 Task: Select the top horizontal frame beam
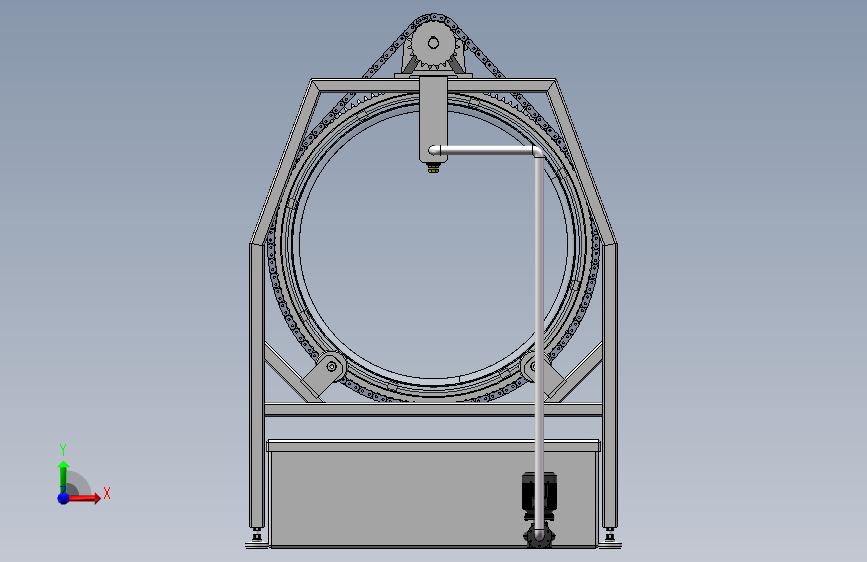point(433,85)
